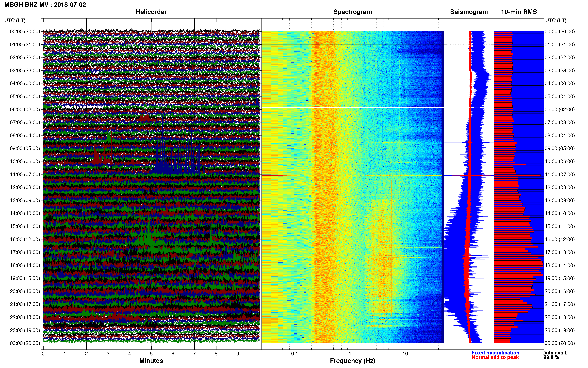Click left-axis time label 11:00 (07:00)
The height and width of the screenshot is (368, 588).
tap(25, 174)
